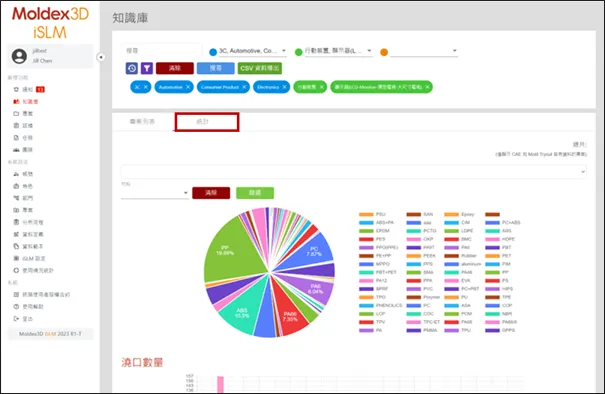Switch to the statistics tab
Viewport: 605px width, 394px height.
click(207, 122)
